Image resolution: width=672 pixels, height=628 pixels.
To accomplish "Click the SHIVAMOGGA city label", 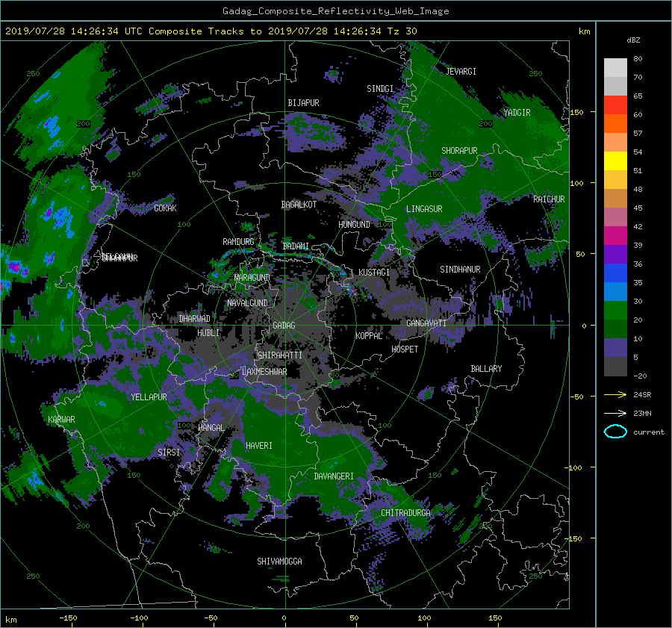I will tap(279, 561).
